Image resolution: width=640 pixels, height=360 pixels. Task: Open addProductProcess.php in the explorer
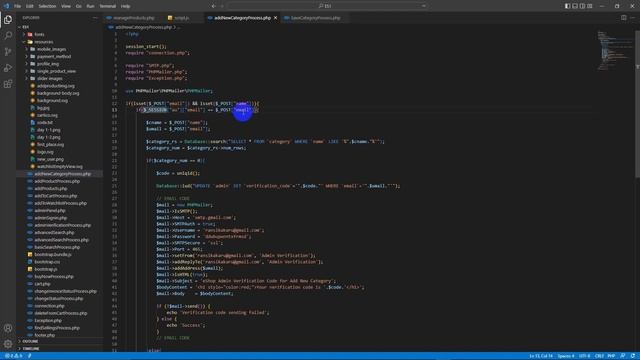[x=57, y=181]
